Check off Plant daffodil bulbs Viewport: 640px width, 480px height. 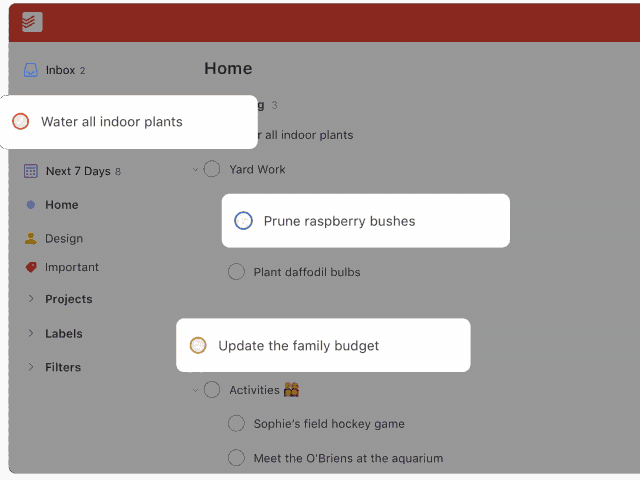236,271
